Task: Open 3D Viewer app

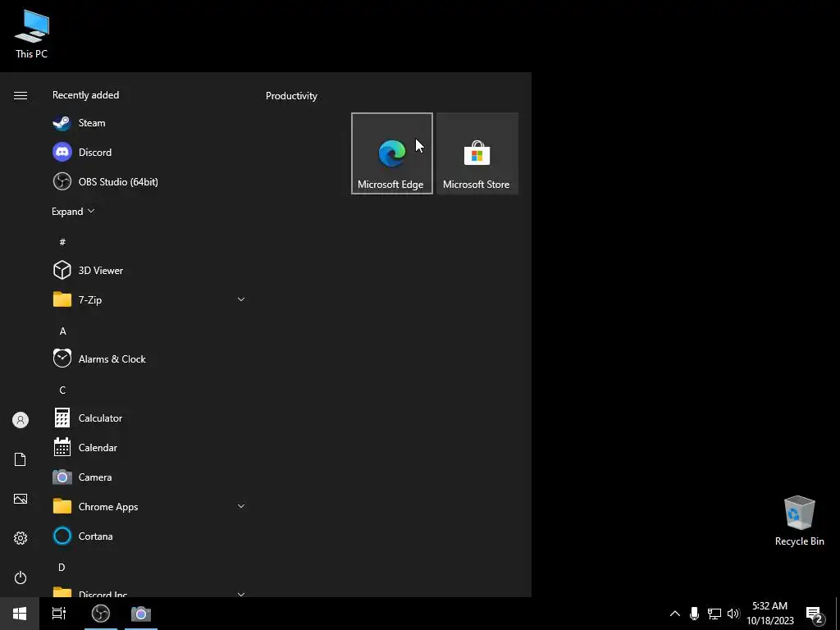Action: pos(149,270)
